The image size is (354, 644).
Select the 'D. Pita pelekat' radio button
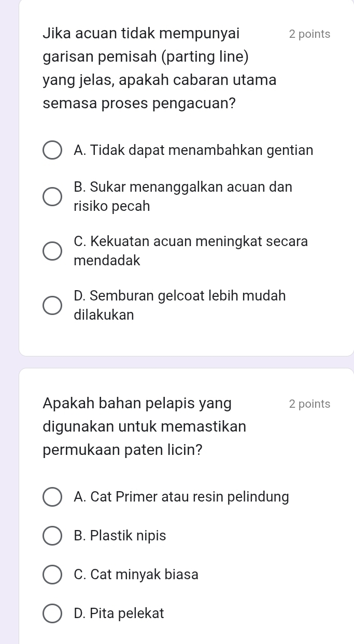[x=52, y=614]
